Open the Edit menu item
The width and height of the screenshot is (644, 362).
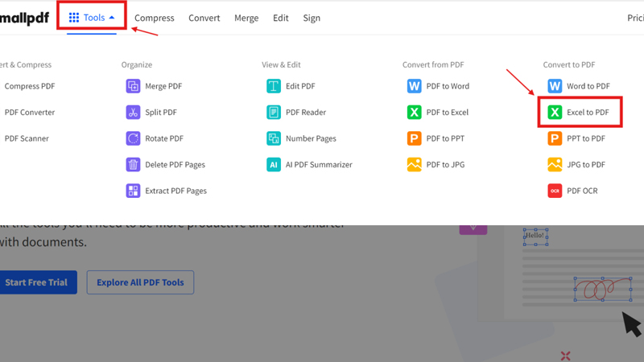[x=280, y=18]
